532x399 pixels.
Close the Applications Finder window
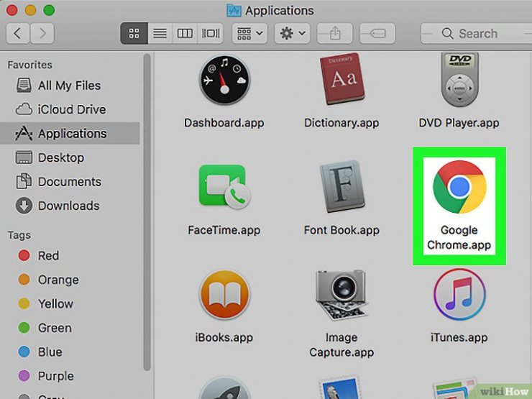coord(12,10)
